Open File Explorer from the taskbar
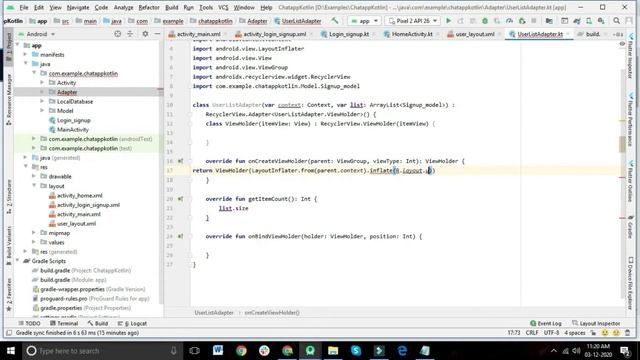Screen dimensions: 640x360 pos(333,350)
